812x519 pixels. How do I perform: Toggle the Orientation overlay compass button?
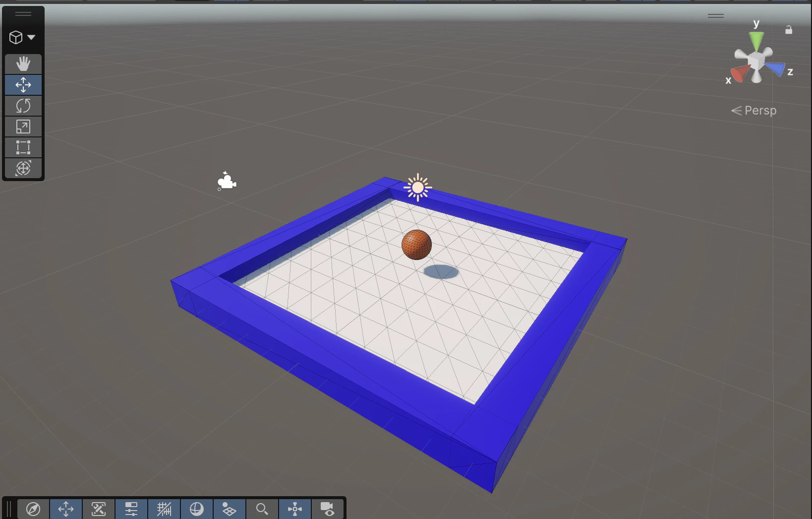[x=33, y=509]
